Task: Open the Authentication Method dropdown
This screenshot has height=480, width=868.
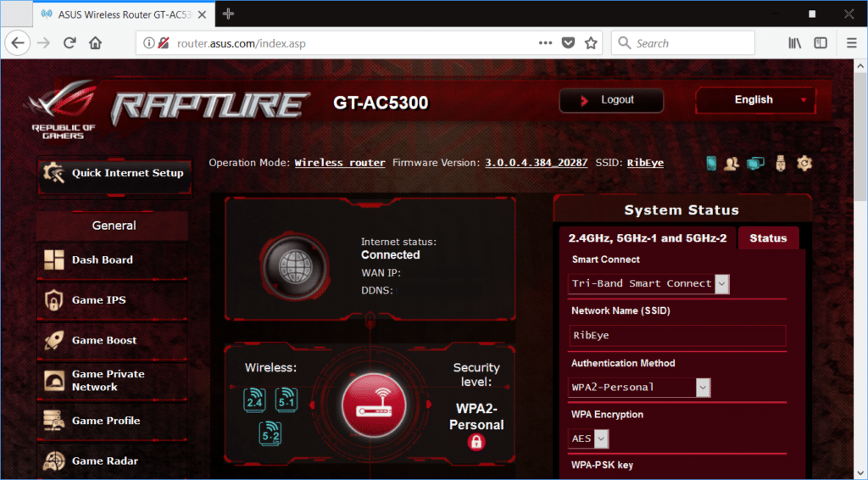Action: pos(639,387)
